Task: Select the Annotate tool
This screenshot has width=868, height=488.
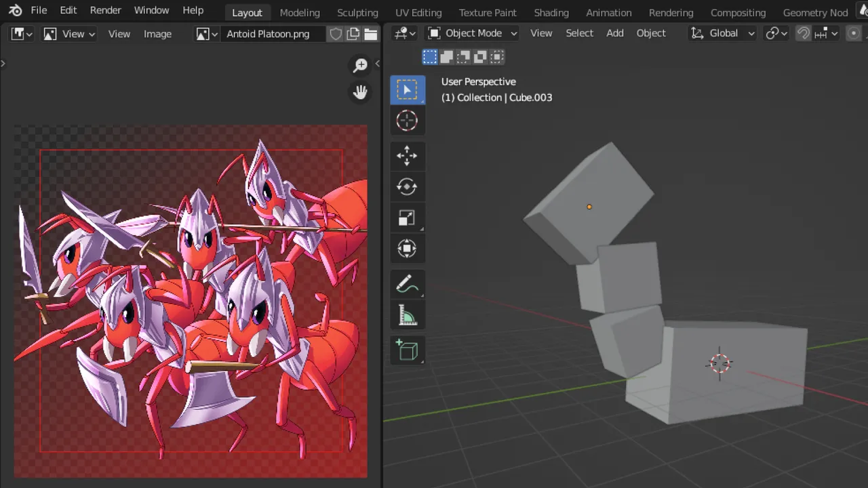Action: tap(407, 284)
